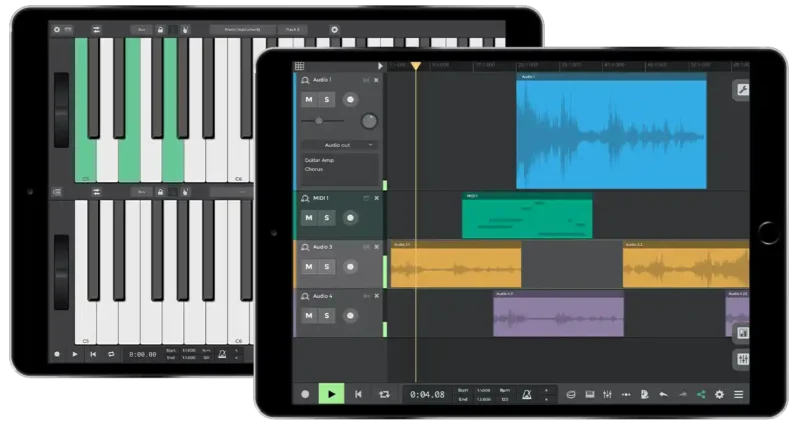Select the green MIDI 1 clip
The image size is (800, 423).
point(527,215)
